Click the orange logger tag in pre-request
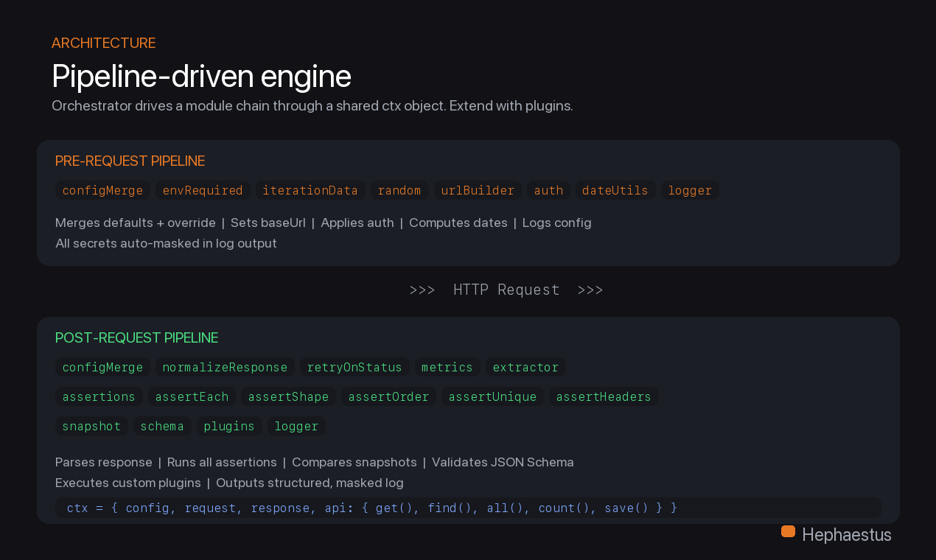Image resolution: width=936 pixels, height=560 pixels. click(x=690, y=190)
